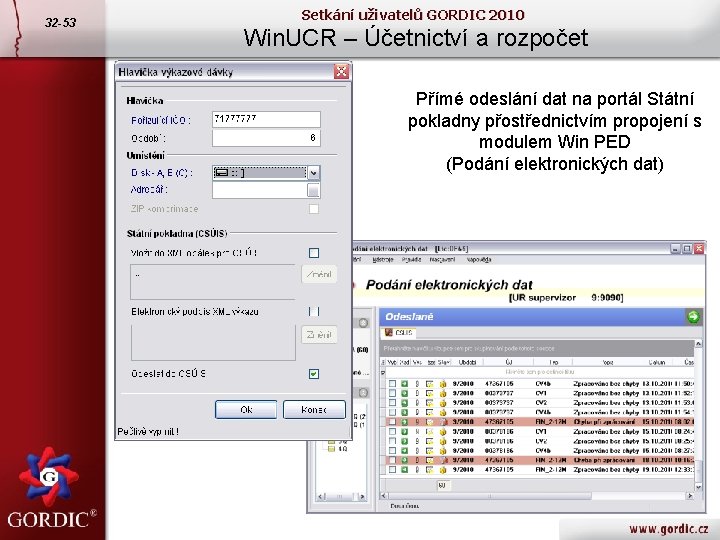The image size is (720, 540).
Task: Tick the checkbox of the CV4b row dated 13.10 11:50
Action: pyautogui.click(x=392, y=383)
